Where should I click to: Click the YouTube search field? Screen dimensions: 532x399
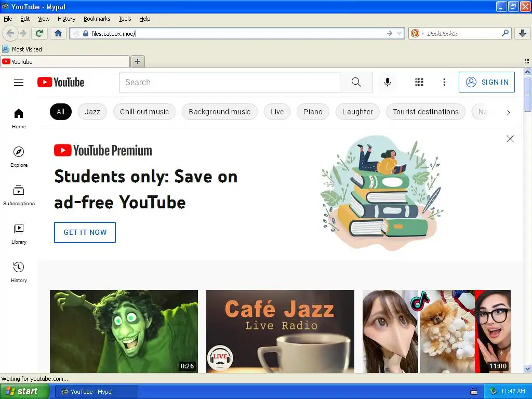pyautogui.click(x=229, y=82)
